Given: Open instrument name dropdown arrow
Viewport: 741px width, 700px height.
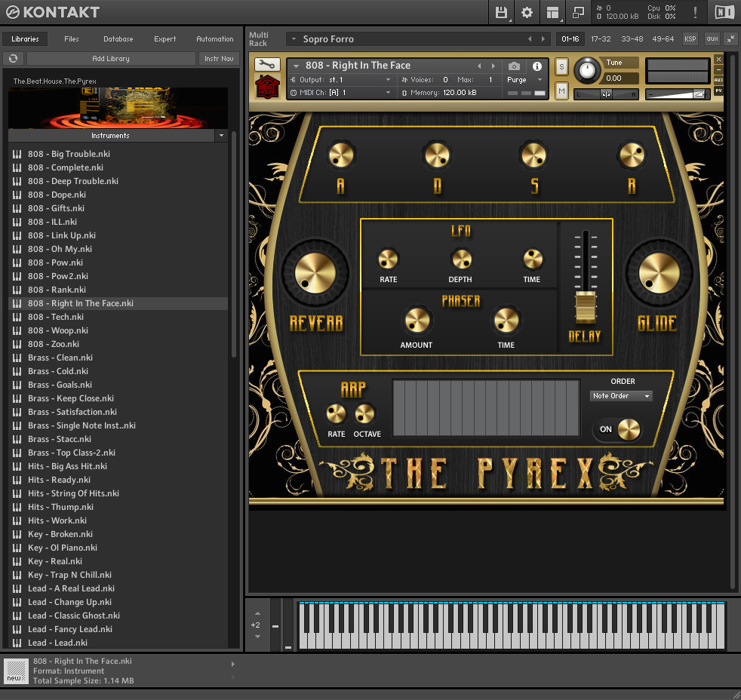Looking at the screenshot, I should [297, 66].
